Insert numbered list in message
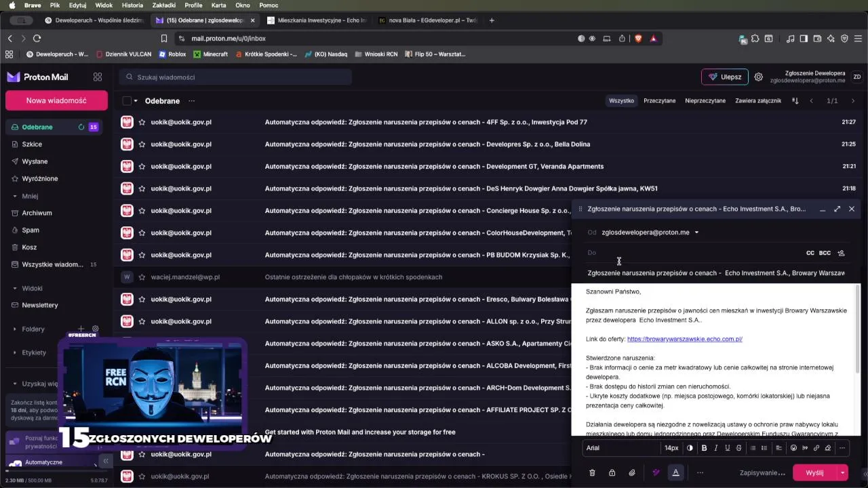 pyautogui.click(x=764, y=448)
